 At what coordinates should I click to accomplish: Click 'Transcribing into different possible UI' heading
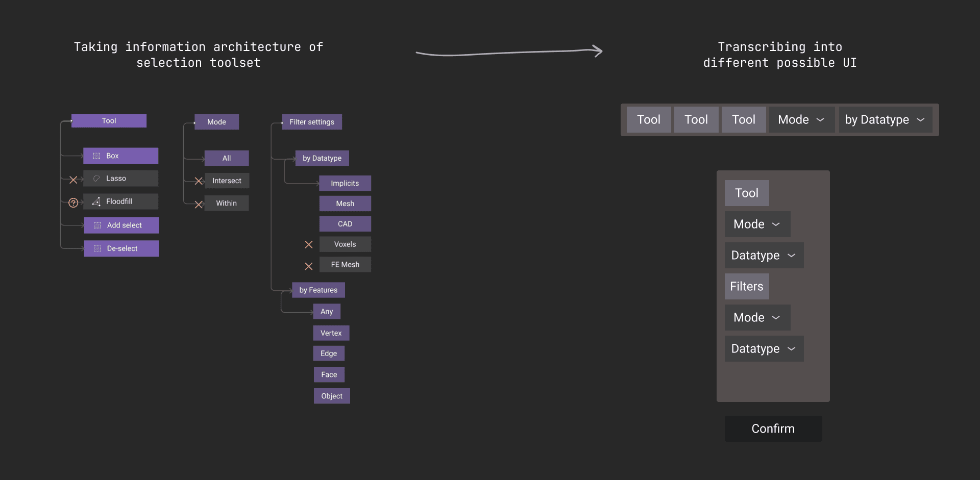click(780, 55)
